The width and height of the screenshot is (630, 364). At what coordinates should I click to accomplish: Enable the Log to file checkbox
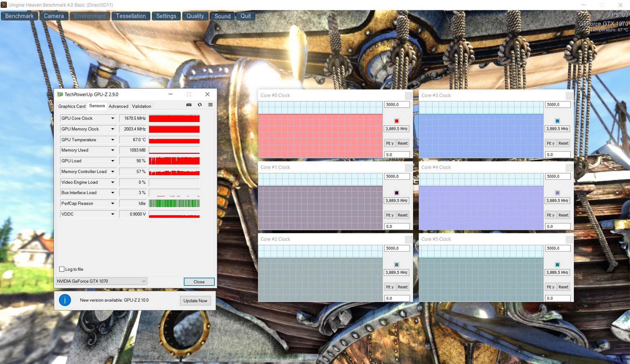62,269
